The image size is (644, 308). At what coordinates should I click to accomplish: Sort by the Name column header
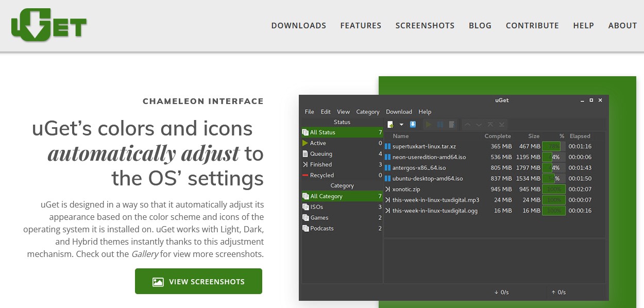tap(400, 136)
